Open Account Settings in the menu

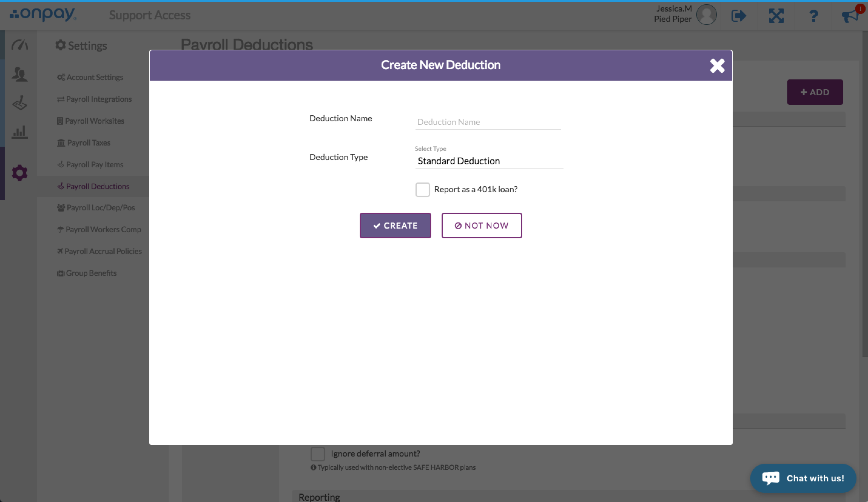[x=90, y=77]
